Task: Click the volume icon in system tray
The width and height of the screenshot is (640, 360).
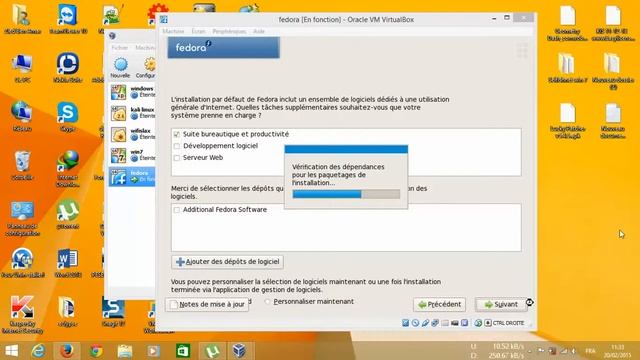Action: 574,351
